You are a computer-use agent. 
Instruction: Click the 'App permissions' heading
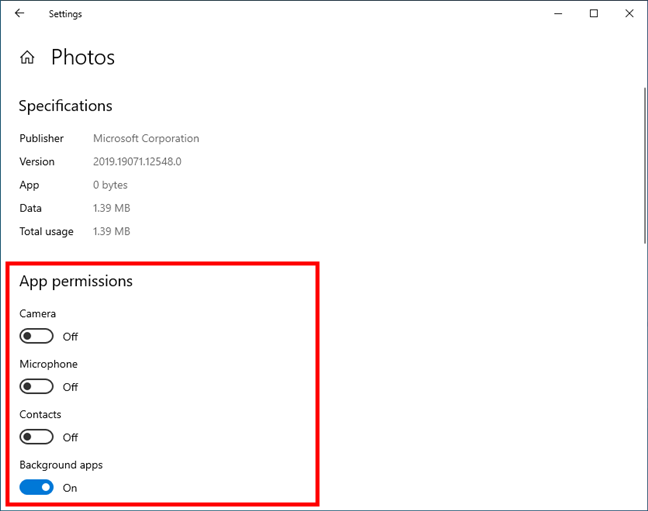coord(76,281)
